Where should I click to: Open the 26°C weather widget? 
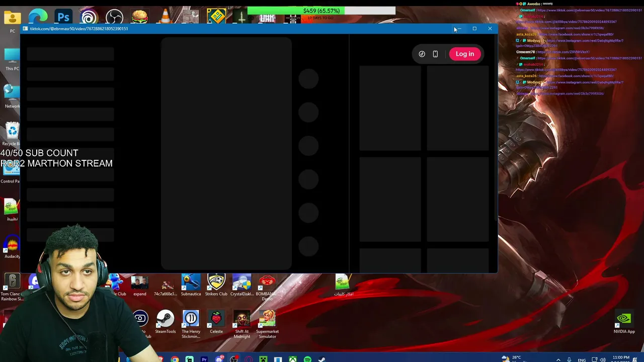pos(513,358)
